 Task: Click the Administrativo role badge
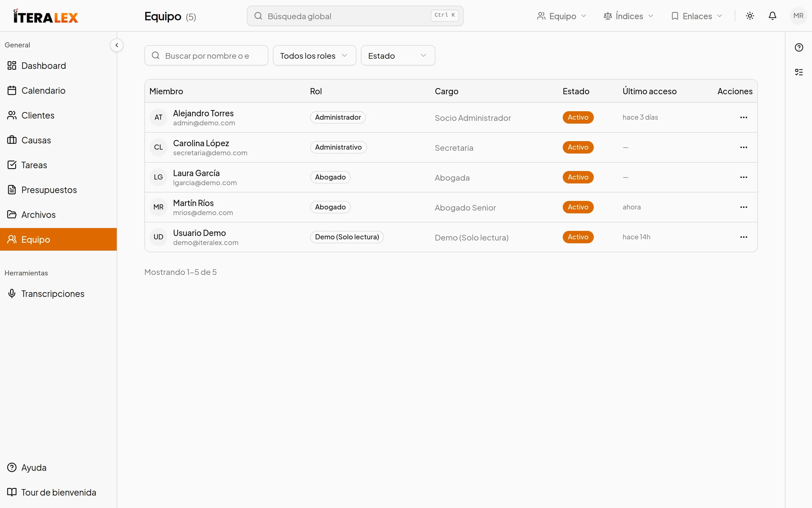coord(338,147)
